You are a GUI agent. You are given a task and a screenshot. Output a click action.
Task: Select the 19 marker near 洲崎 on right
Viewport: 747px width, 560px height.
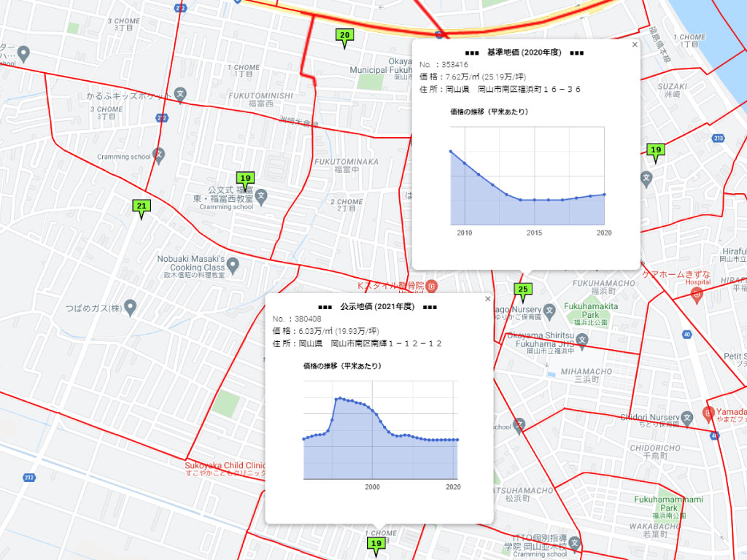[x=655, y=151]
